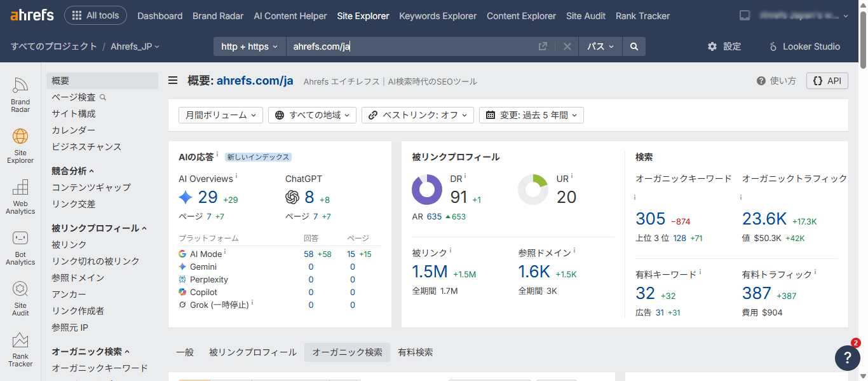
Task: Open Brand Radar in top menu
Action: point(218,16)
